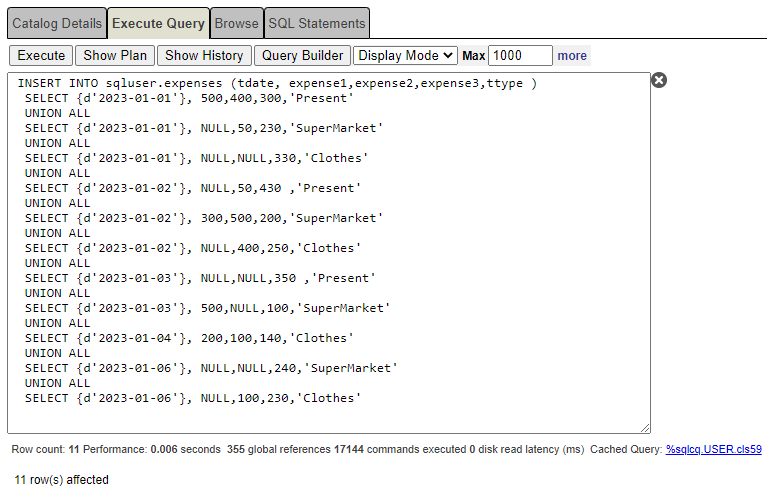767x490 pixels.
Task: Click the SELECT line with 500,400,300,'Present'
Action: point(190,98)
